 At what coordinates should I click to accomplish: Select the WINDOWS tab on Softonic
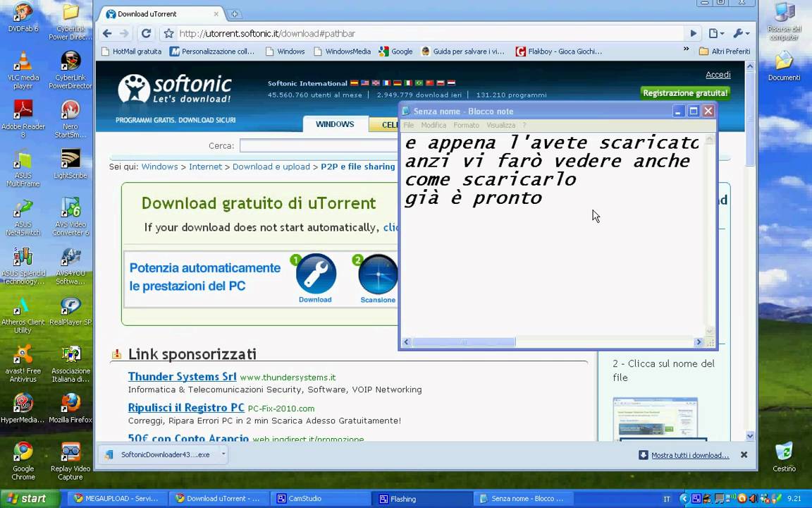pos(335,124)
